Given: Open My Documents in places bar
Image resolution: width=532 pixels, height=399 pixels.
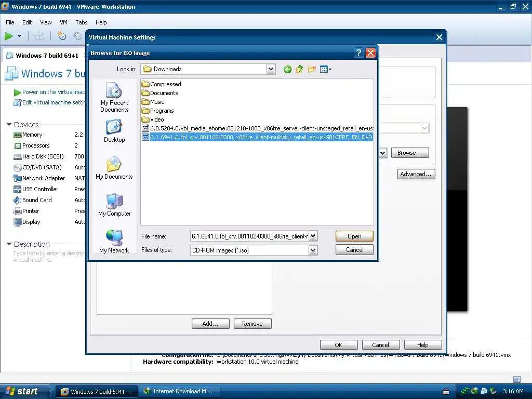Looking at the screenshot, I should point(114,168).
